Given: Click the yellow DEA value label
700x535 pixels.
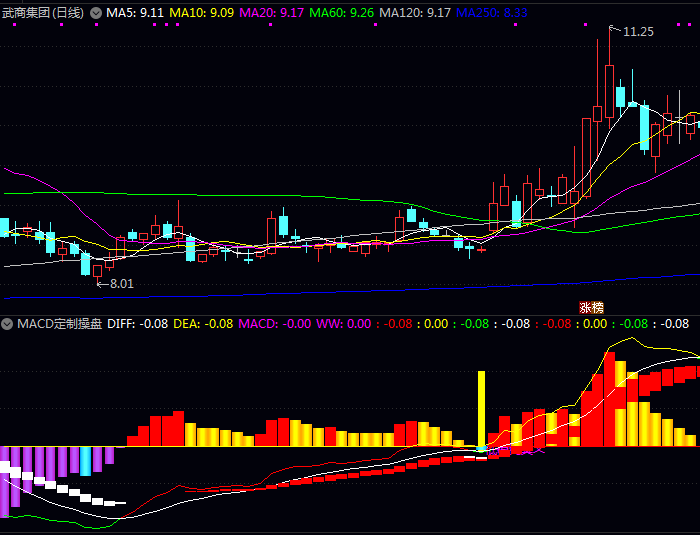Looking at the screenshot, I should [203, 324].
